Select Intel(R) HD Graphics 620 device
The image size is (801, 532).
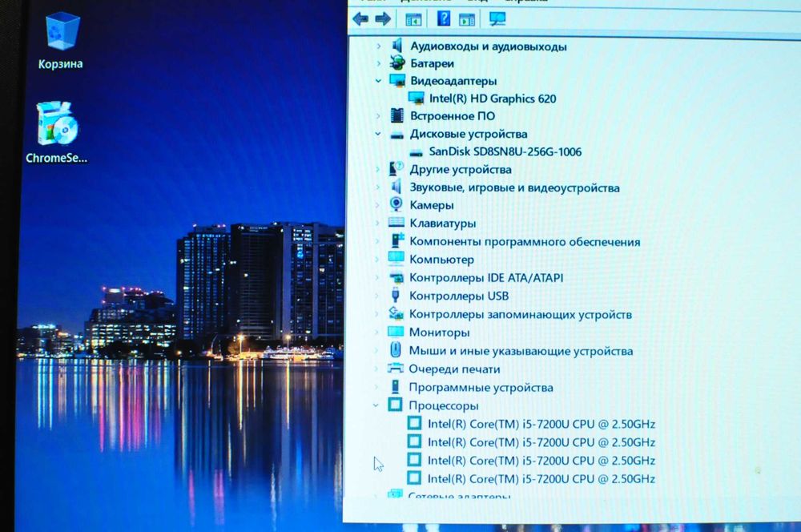[493, 99]
